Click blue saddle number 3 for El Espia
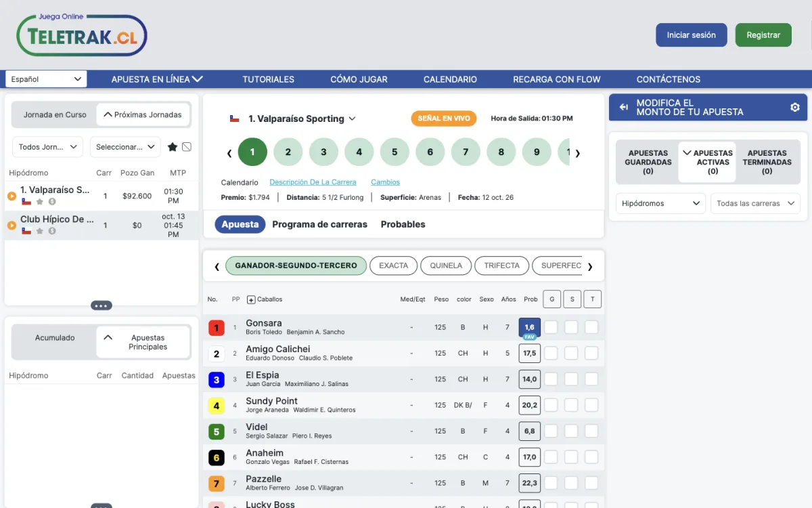Screen dimensions: 812x508 [x=217, y=380]
